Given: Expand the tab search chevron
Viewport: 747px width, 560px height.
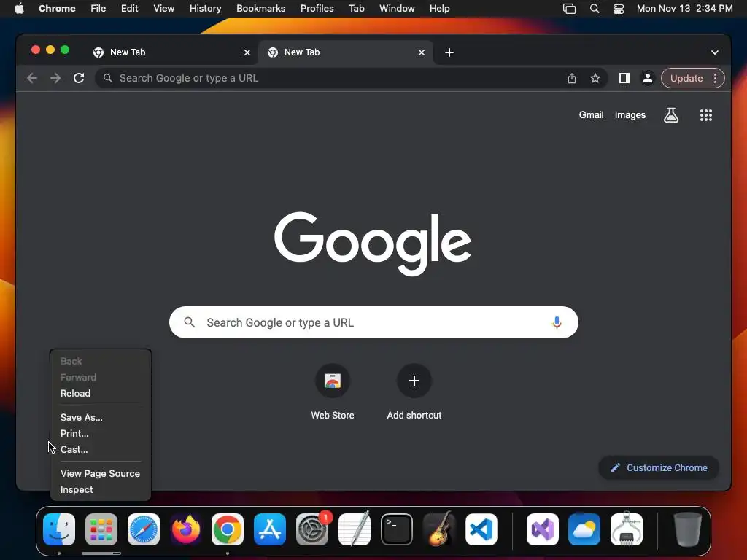Looking at the screenshot, I should pyautogui.click(x=715, y=52).
